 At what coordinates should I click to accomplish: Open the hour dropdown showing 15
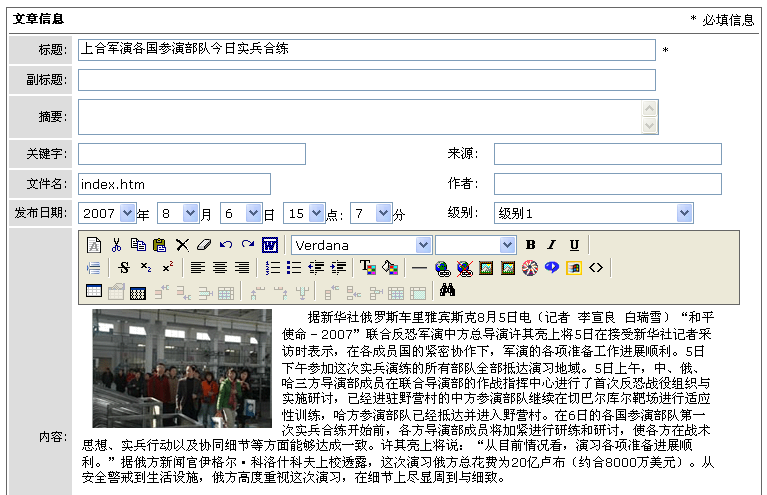coord(316,213)
